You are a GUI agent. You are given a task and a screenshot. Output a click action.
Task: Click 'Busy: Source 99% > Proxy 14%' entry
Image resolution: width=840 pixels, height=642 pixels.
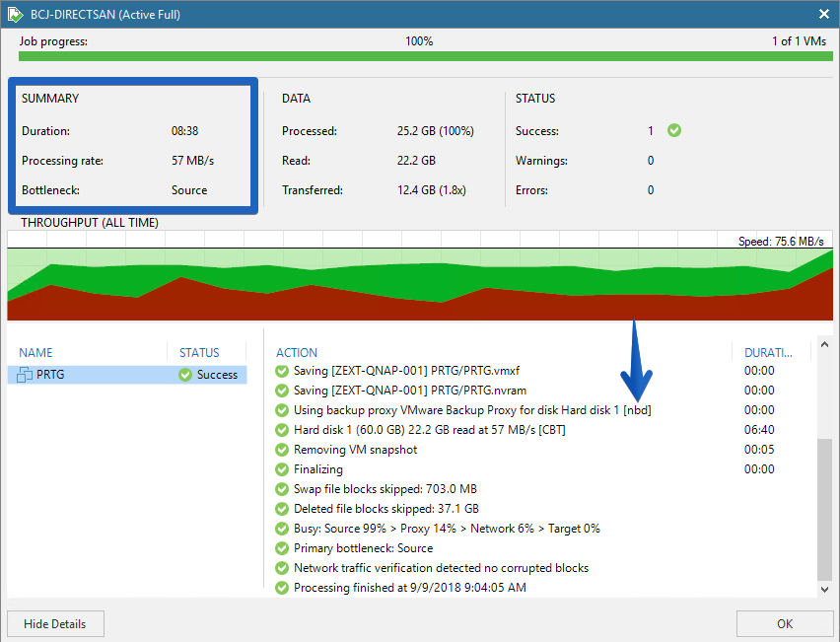point(447,529)
